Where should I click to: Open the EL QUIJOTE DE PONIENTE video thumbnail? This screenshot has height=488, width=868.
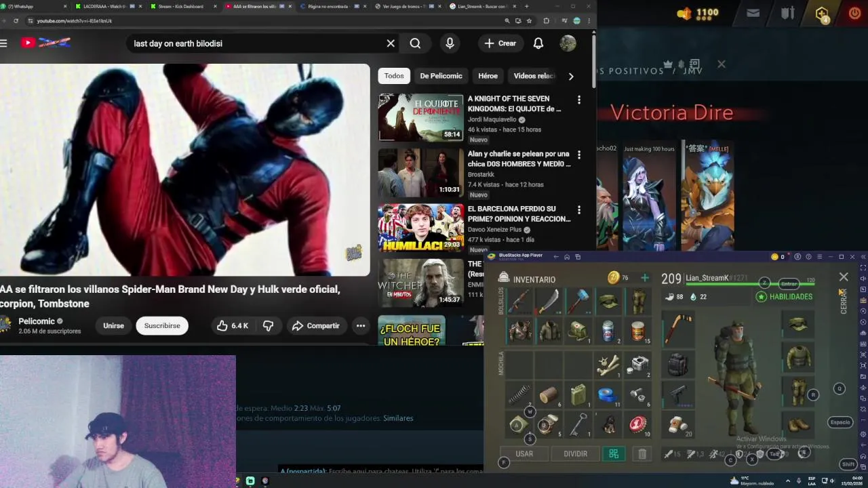[x=420, y=117]
